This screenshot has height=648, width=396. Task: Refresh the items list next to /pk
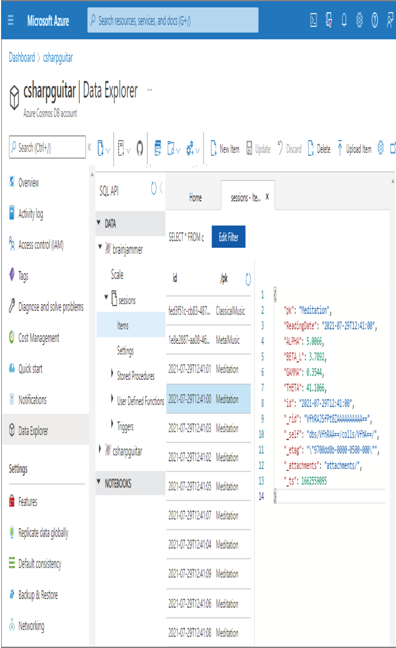tap(248, 279)
